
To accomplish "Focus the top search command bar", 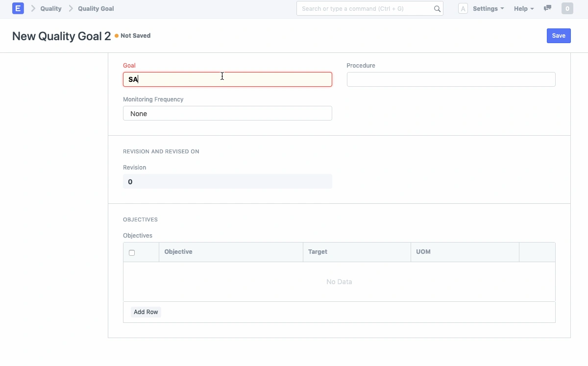I will coord(365,9).
